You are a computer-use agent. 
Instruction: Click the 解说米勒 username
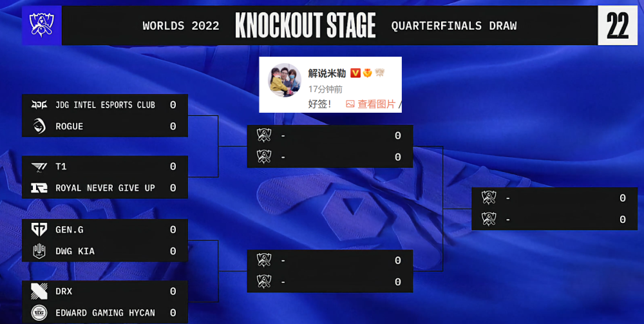click(327, 73)
